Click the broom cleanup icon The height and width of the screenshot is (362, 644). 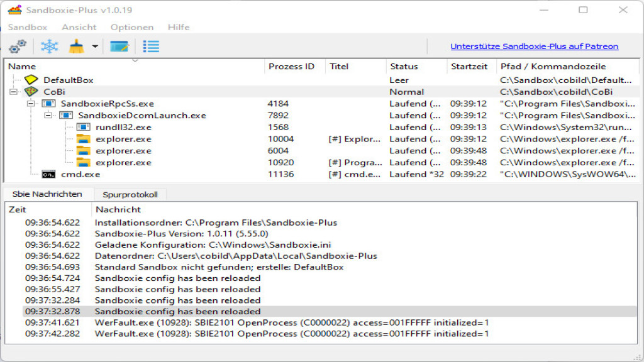pos(77,47)
